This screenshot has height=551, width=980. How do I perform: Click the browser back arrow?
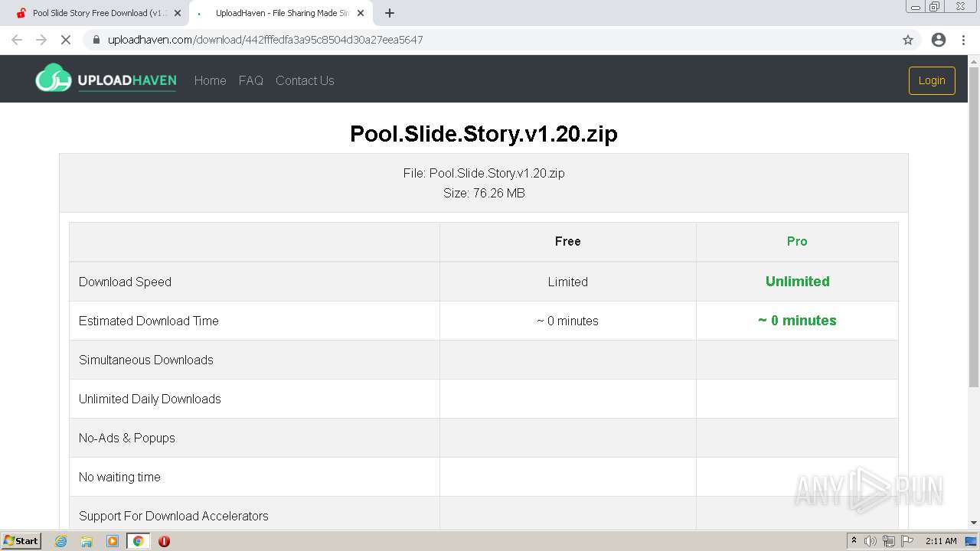[x=17, y=40]
